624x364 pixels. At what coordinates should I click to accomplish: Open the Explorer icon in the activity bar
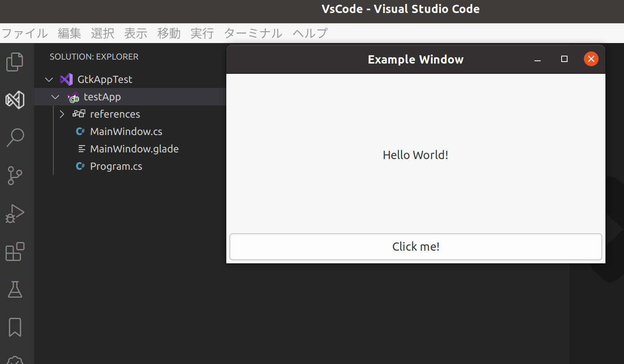[x=15, y=62]
